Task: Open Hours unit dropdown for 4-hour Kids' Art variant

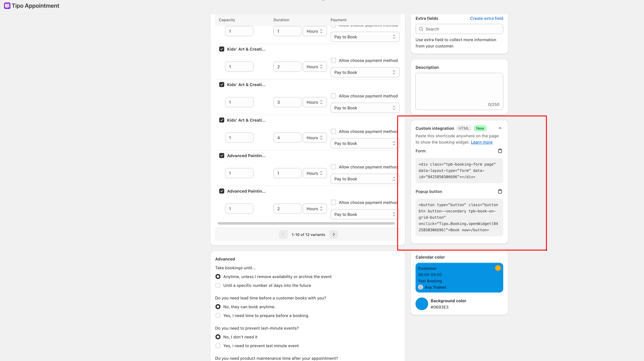Action: coord(315,138)
